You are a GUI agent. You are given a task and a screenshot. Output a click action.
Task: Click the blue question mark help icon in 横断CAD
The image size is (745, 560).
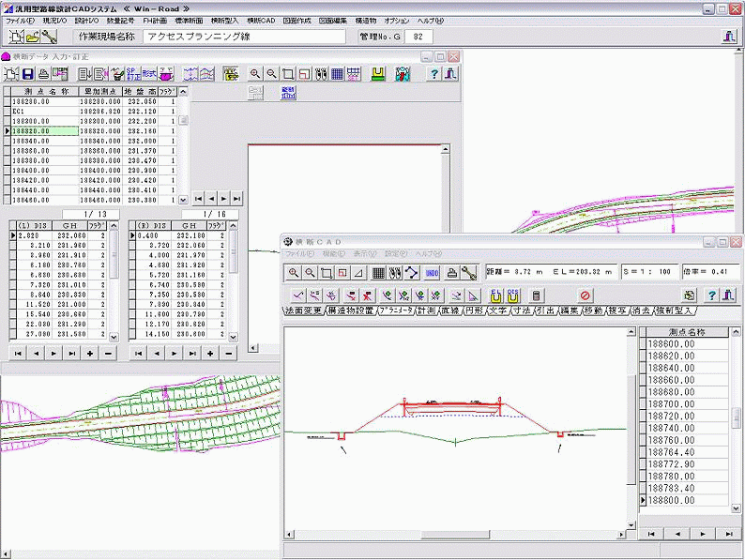tap(711, 295)
